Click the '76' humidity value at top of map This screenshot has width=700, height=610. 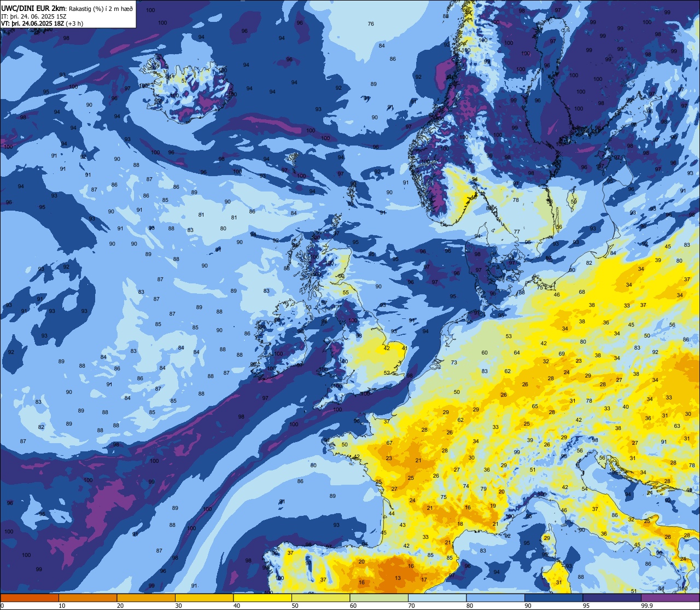pyautogui.click(x=371, y=24)
